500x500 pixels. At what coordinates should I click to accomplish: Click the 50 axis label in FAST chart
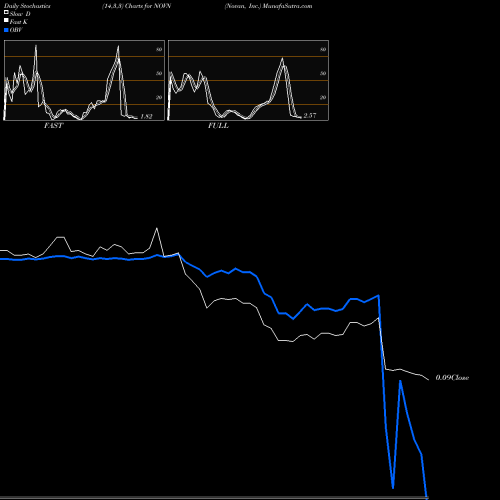[159, 73]
